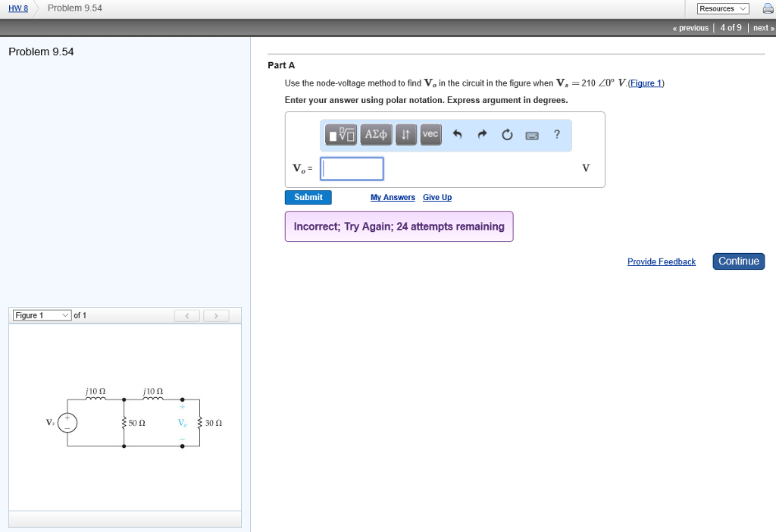Open the Figure 1 selector dropdown
776x532 pixels.
pyautogui.click(x=41, y=315)
